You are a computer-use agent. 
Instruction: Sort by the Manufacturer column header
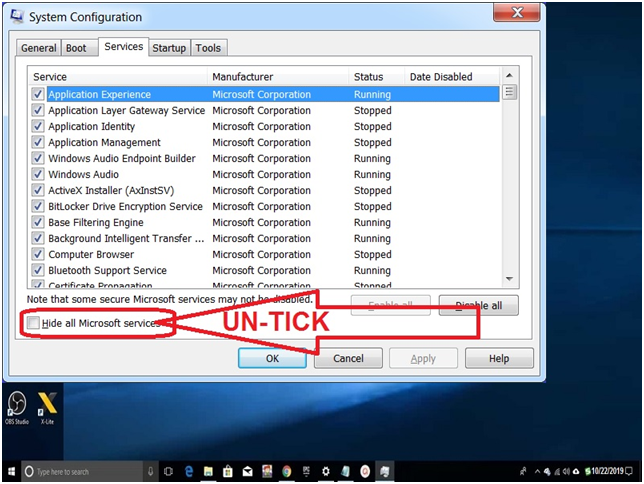278,77
